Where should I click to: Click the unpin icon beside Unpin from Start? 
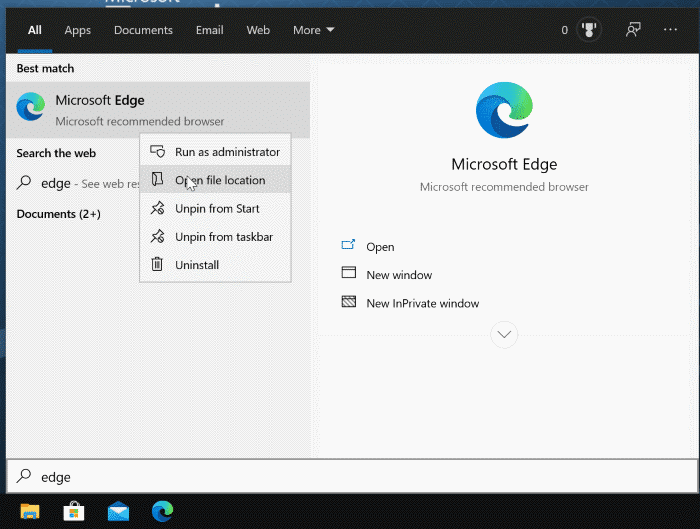[157, 208]
